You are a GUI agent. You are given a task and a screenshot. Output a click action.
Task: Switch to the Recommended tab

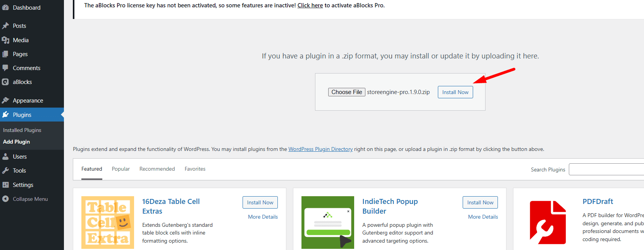tap(157, 169)
